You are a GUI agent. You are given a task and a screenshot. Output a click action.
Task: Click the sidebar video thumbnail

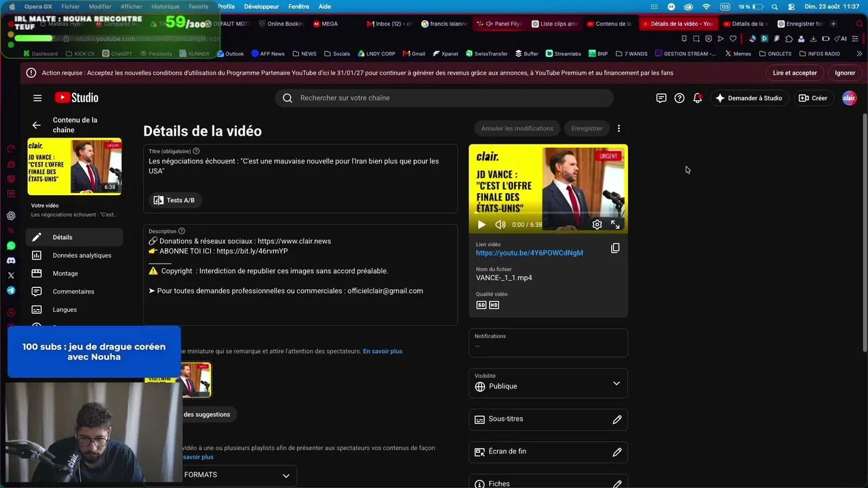[x=75, y=167]
